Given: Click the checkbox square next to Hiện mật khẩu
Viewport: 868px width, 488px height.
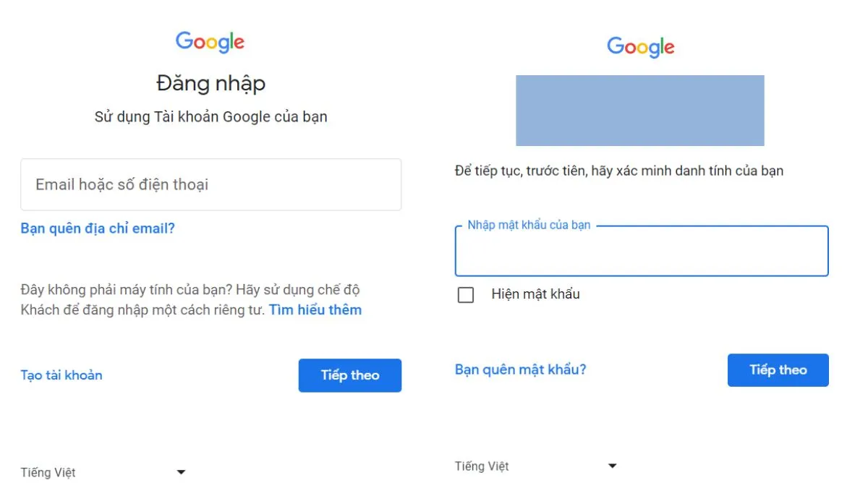Looking at the screenshot, I should 465,295.
